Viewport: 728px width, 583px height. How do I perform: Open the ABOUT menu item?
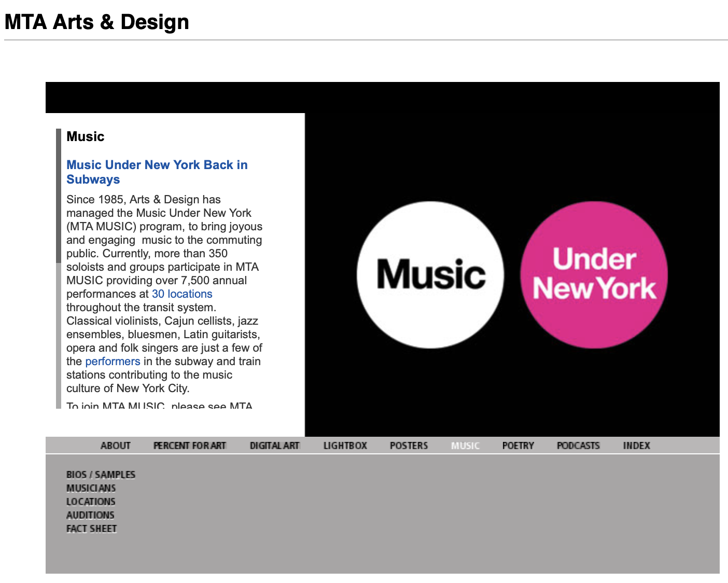(115, 446)
